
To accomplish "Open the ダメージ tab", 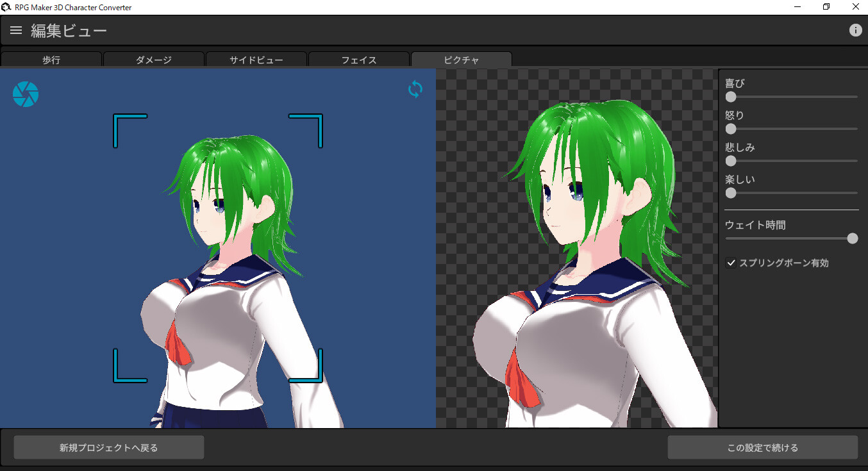I will coord(154,59).
